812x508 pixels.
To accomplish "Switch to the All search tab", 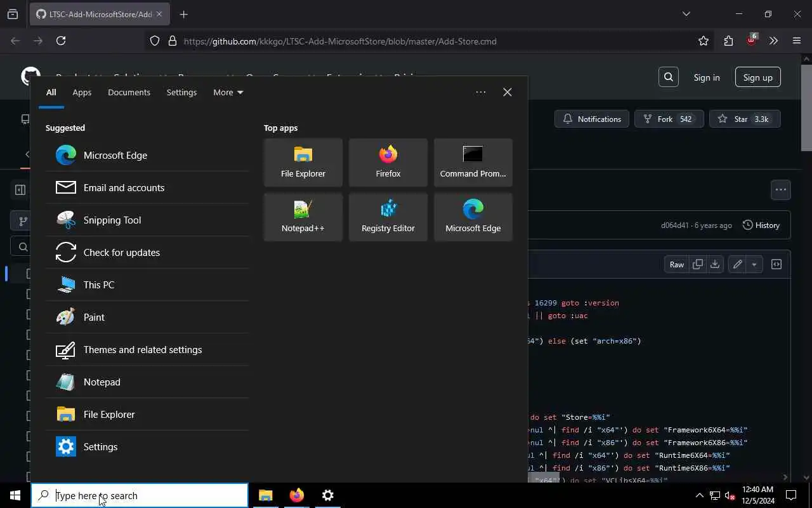I will [x=51, y=92].
